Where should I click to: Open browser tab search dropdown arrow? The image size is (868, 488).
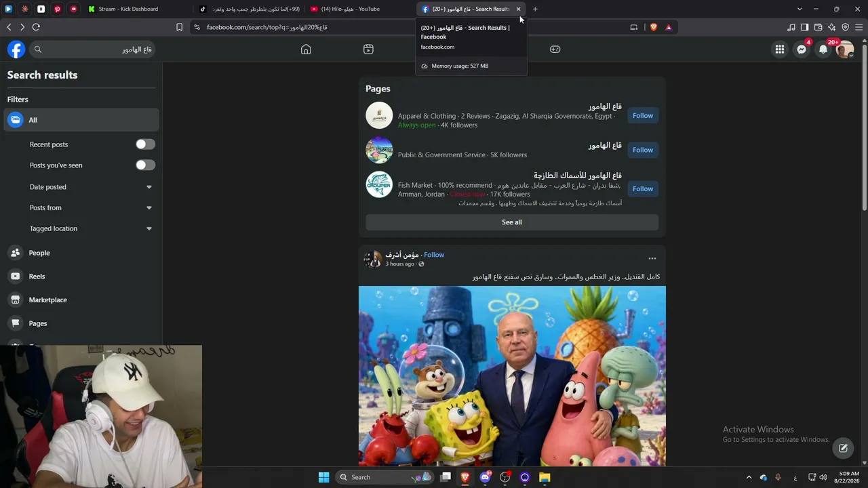pyautogui.click(x=800, y=9)
